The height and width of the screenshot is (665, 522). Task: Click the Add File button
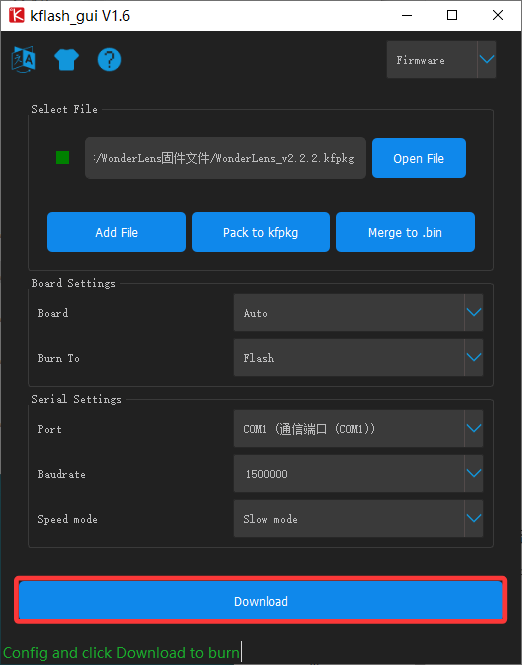coord(116,232)
